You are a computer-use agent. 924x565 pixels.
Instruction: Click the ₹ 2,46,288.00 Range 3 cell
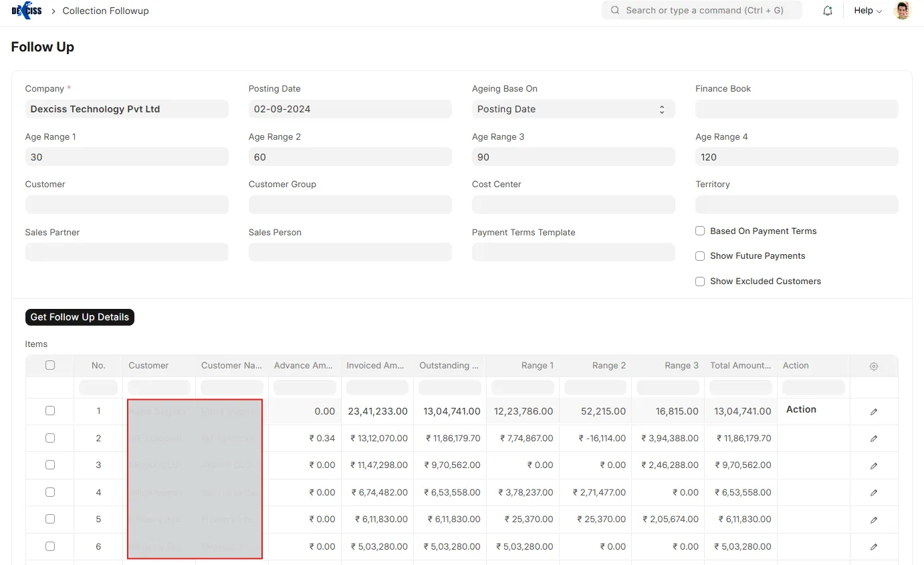pyautogui.click(x=668, y=465)
